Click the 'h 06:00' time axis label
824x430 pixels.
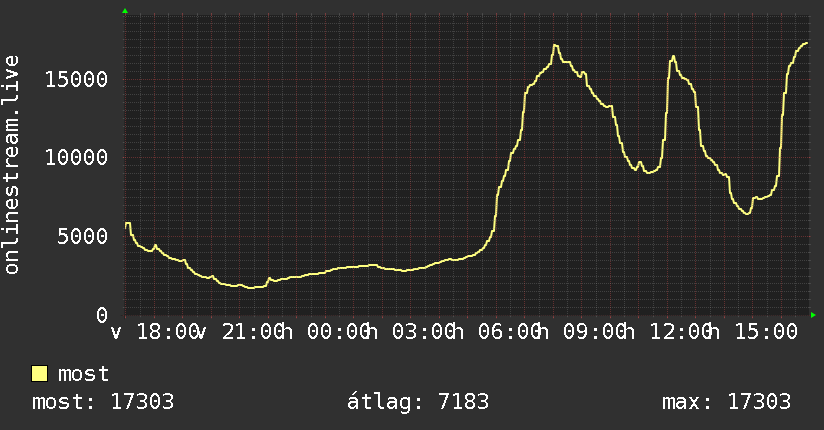[495, 332]
